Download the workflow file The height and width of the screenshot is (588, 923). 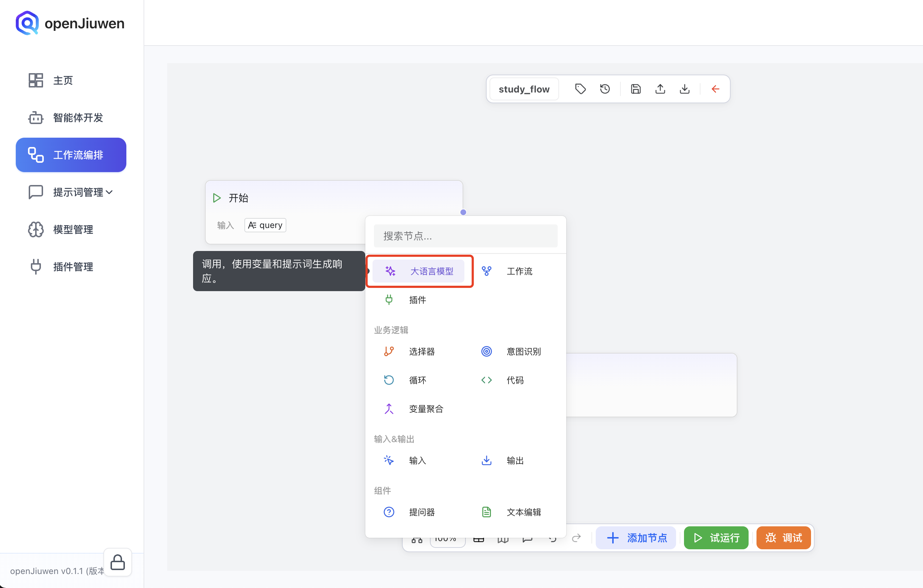point(685,89)
